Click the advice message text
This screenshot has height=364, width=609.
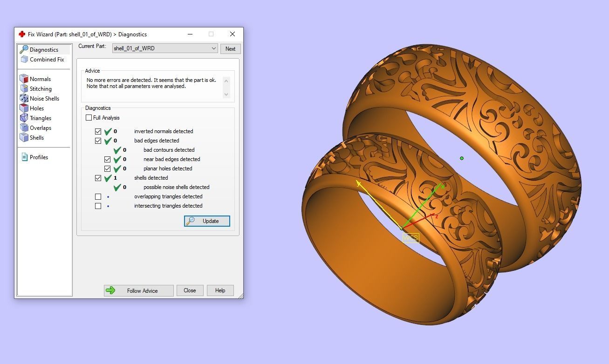[x=151, y=83]
